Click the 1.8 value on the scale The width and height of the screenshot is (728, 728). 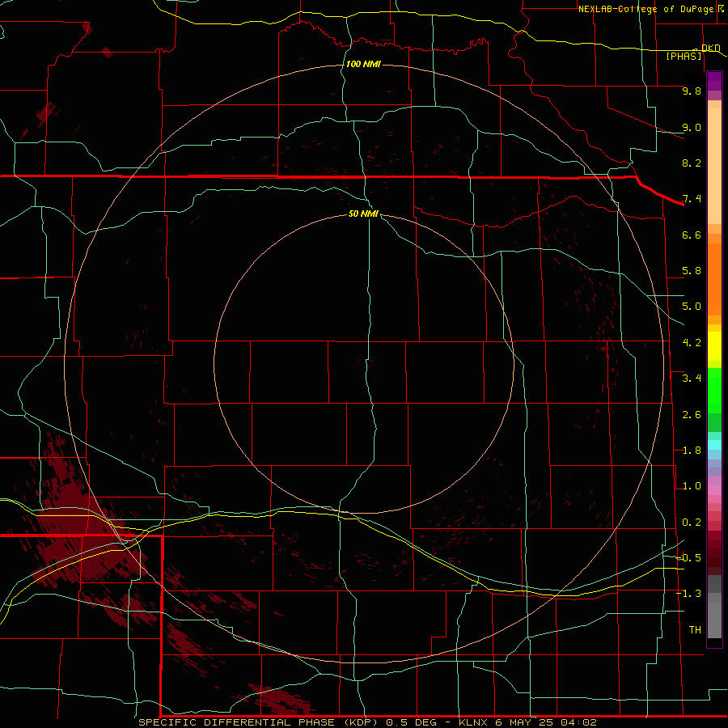pyautogui.click(x=692, y=451)
